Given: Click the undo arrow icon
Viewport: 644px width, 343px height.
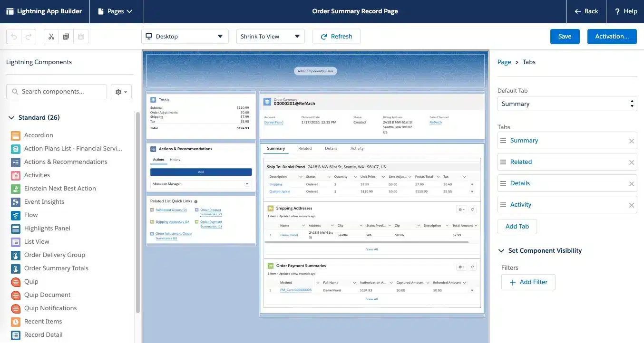Looking at the screenshot, I should click(14, 37).
